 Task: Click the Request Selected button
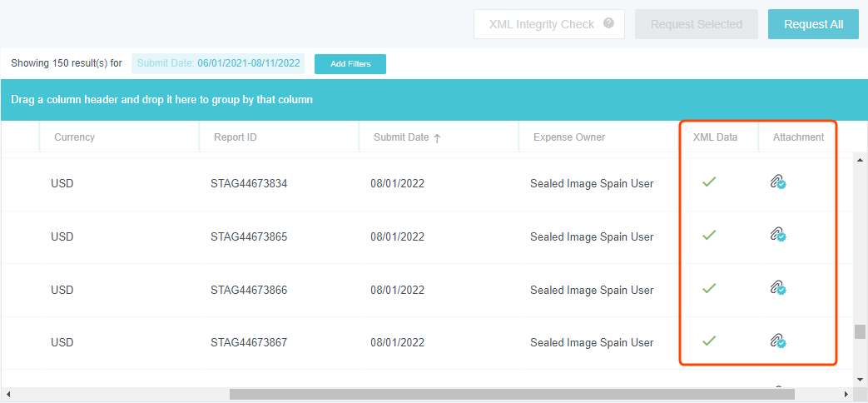(x=696, y=24)
